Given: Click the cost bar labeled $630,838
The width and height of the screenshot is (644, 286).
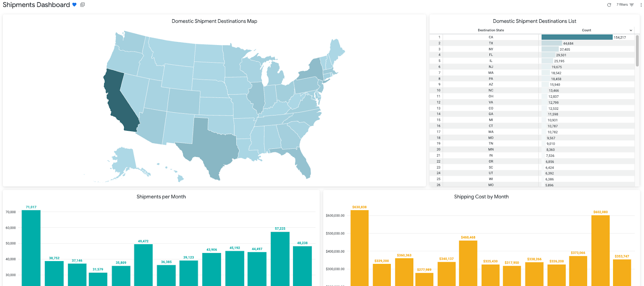Looking at the screenshot, I should (359, 248).
